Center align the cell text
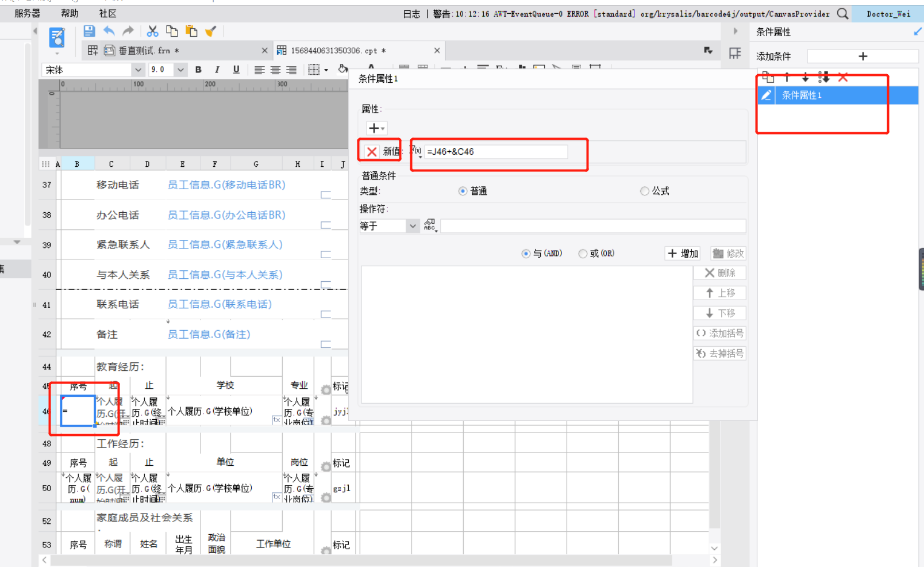This screenshot has height=567, width=924. point(276,70)
